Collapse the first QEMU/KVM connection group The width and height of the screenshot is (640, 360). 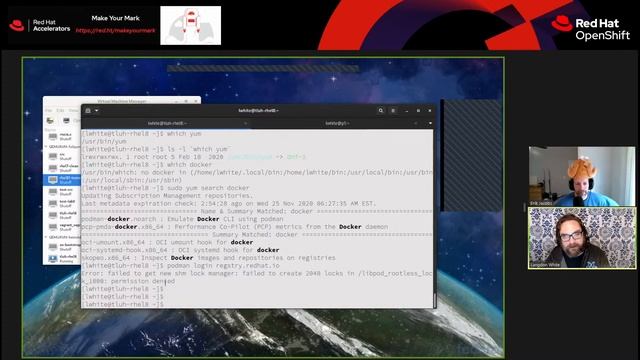[46, 146]
